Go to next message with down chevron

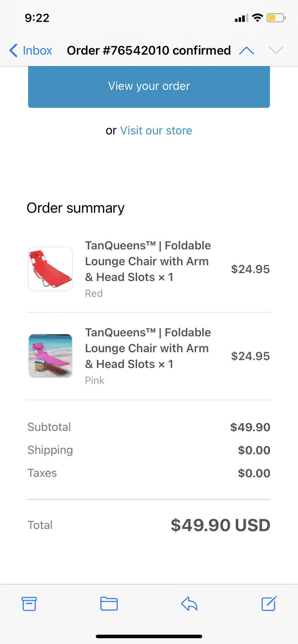[x=276, y=51]
